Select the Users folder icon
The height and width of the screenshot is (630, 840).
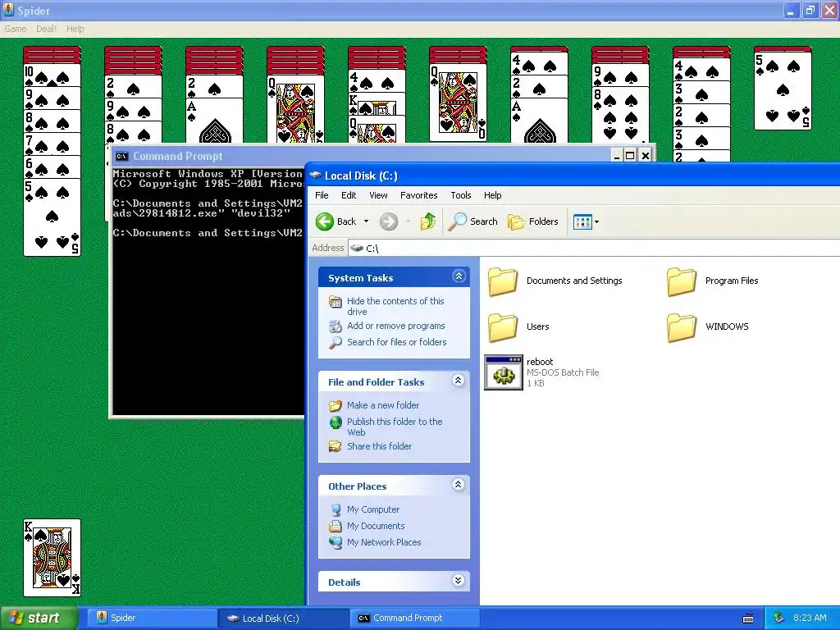point(503,327)
